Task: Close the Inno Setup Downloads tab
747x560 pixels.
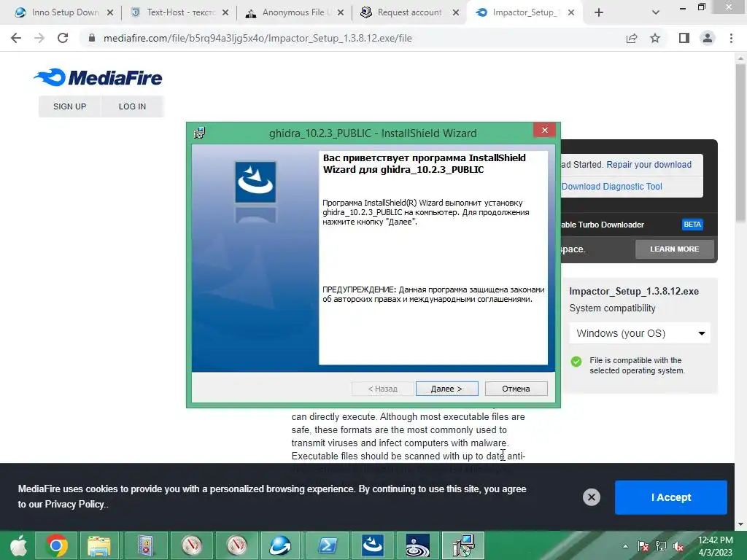Action: 110,12
